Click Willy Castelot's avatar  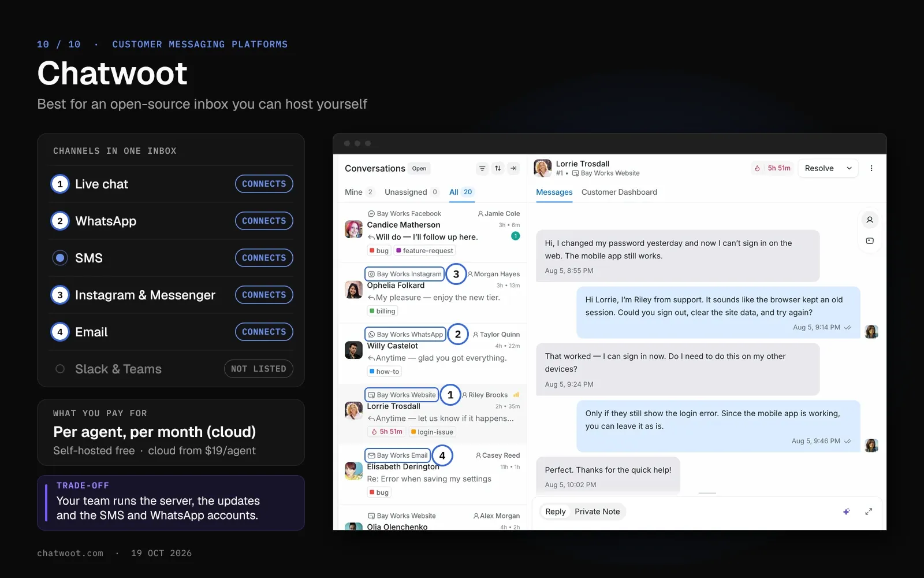[x=353, y=350]
